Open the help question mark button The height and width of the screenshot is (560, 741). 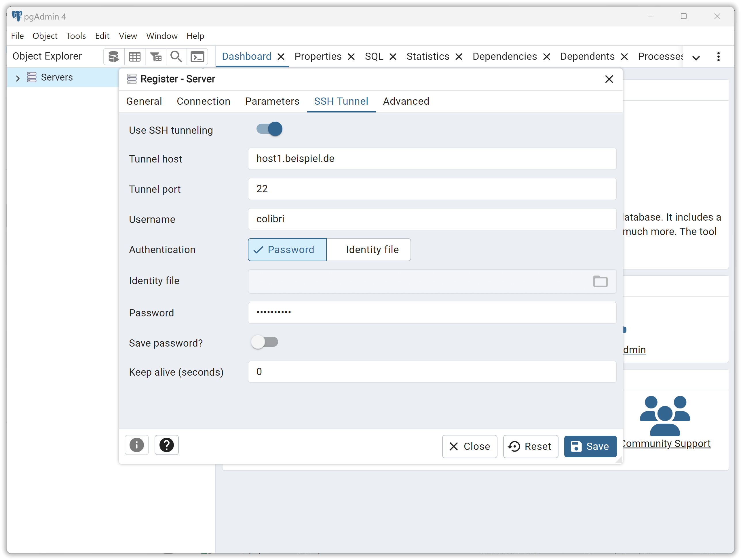point(166,445)
